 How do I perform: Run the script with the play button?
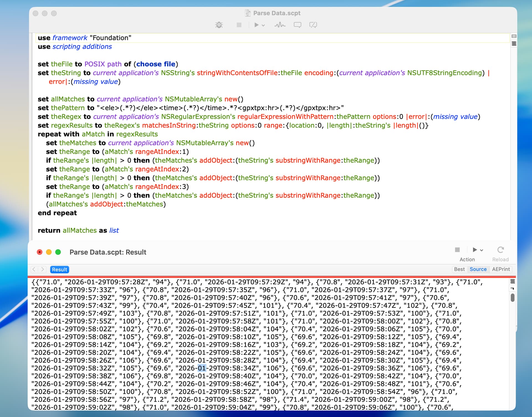(x=256, y=25)
